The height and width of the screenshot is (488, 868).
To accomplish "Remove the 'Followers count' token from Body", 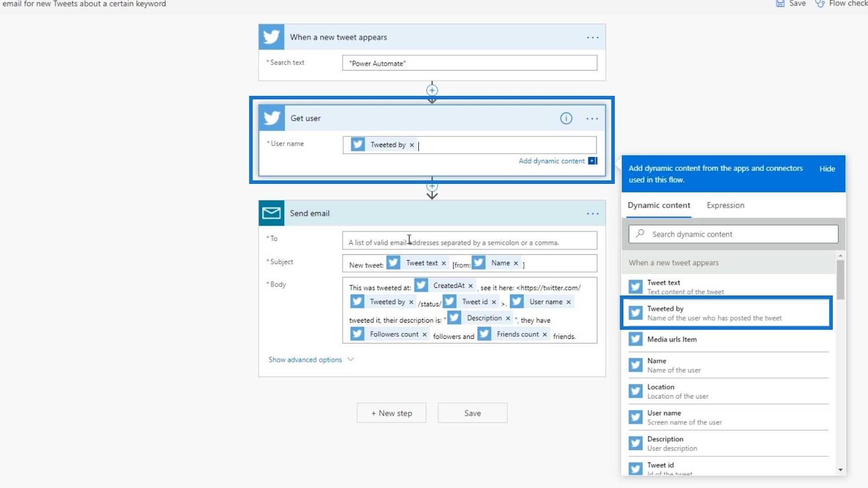I will click(424, 335).
